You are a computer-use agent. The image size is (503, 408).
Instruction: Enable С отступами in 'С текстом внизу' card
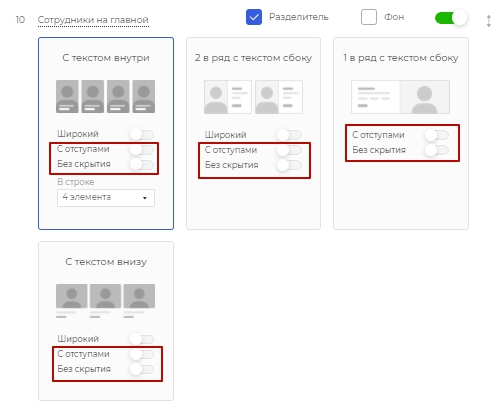[142, 354]
